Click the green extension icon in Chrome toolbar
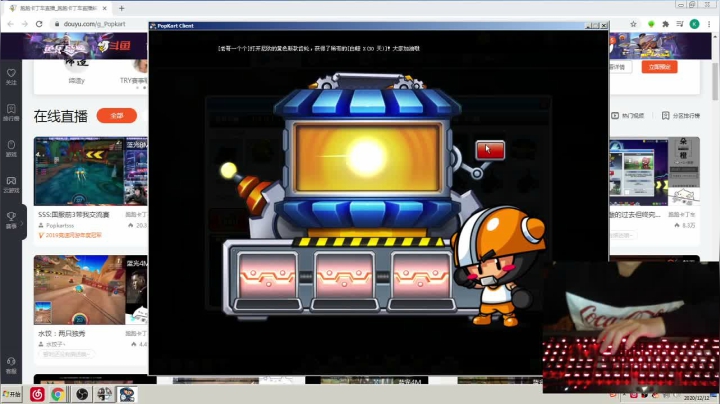 [651, 24]
